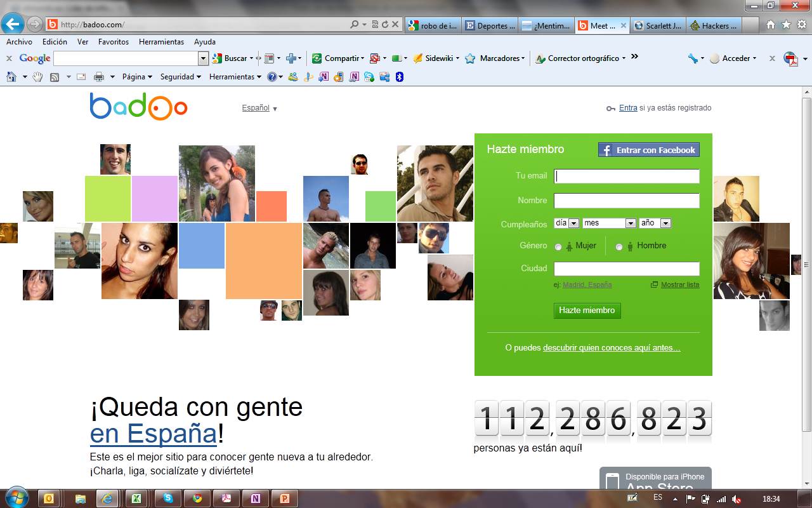
Task: Click the Tu email input field
Action: click(626, 177)
